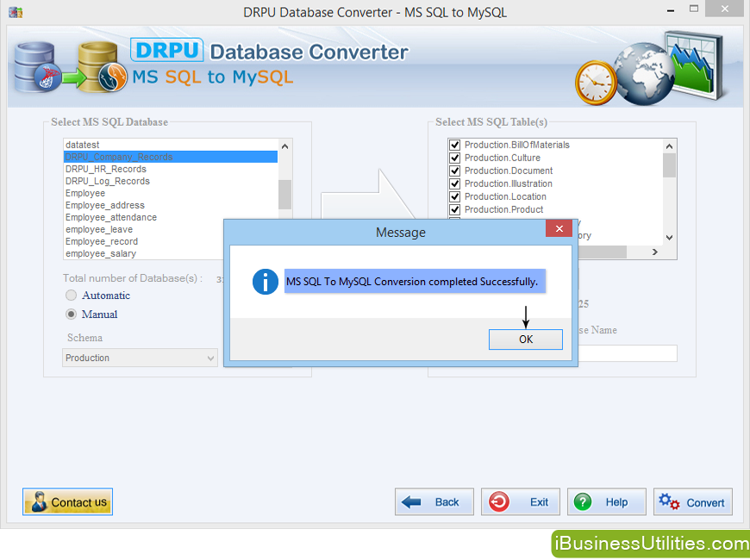This screenshot has width=750, height=560.
Task: Click the chart graphic in header
Action: pos(697,65)
